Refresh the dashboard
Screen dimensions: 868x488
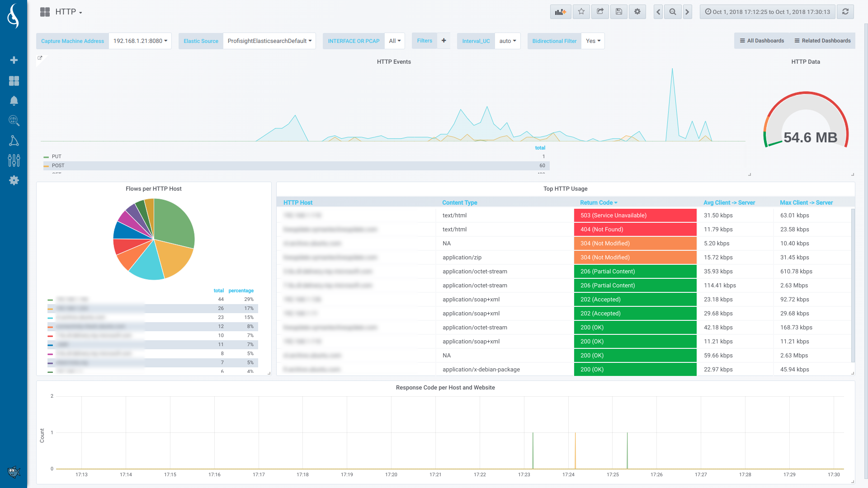845,12
